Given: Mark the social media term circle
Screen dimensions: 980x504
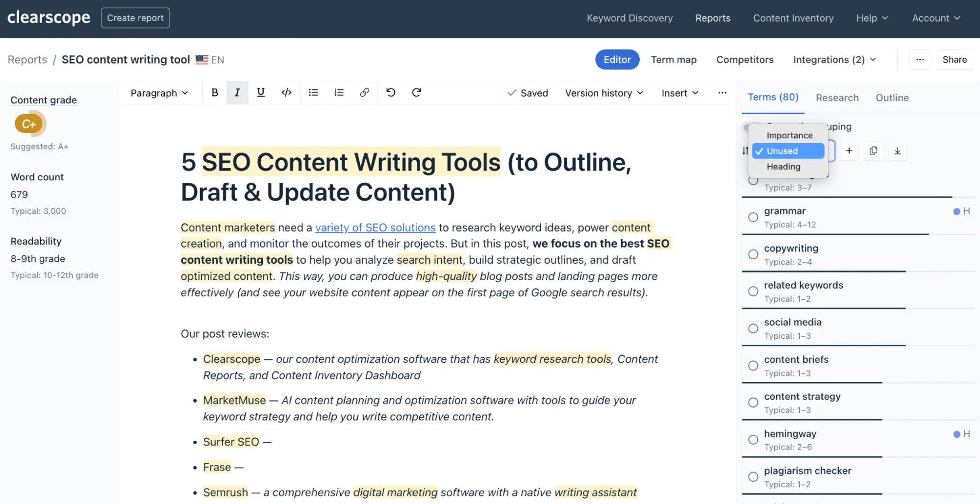Looking at the screenshot, I should coord(753,328).
